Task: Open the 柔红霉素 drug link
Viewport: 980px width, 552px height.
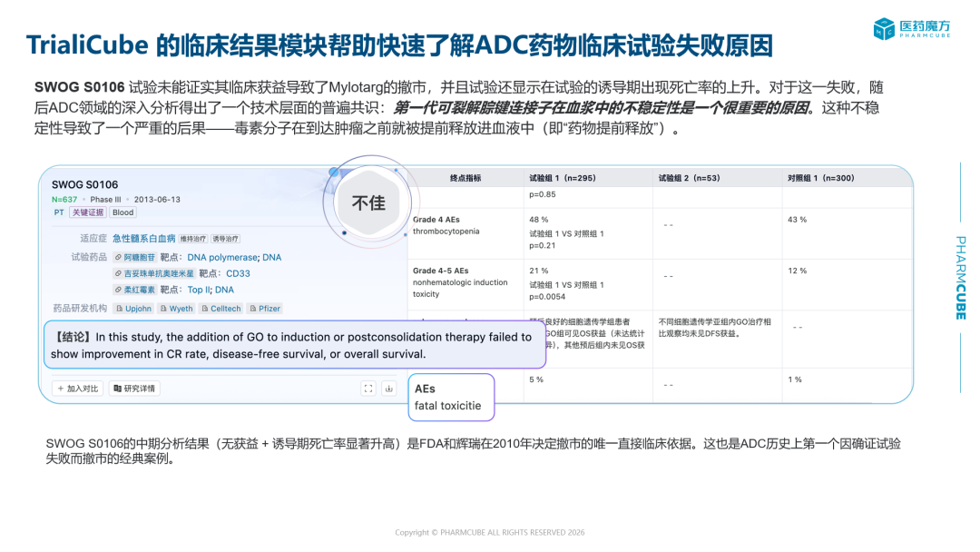Action: click(135, 290)
